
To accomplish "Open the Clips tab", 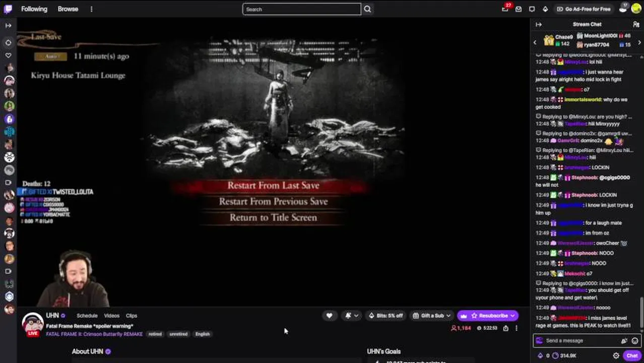I will [x=132, y=316].
